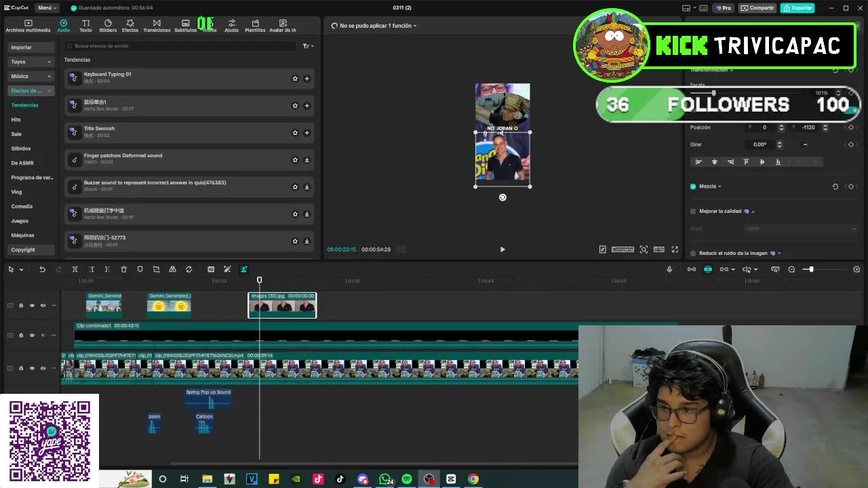Open TikTok from the Windows taskbar
The height and width of the screenshot is (488, 868).
340,479
